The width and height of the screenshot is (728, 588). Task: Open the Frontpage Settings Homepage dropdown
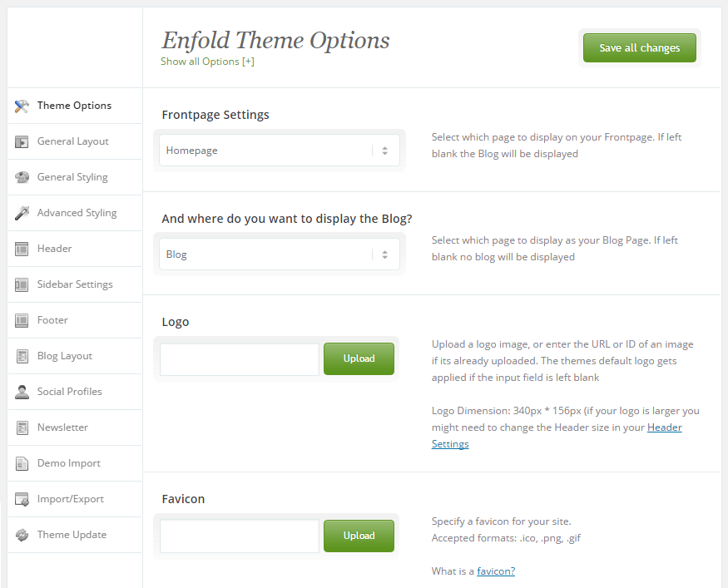[279, 151]
